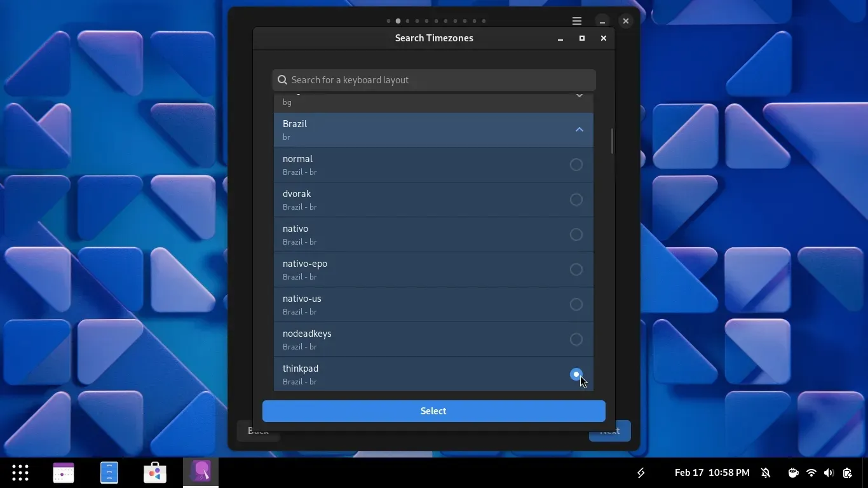Click the Wi-Fi network status icon
Image resolution: width=868 pixels, height=488 pixels.
[811, 473]
